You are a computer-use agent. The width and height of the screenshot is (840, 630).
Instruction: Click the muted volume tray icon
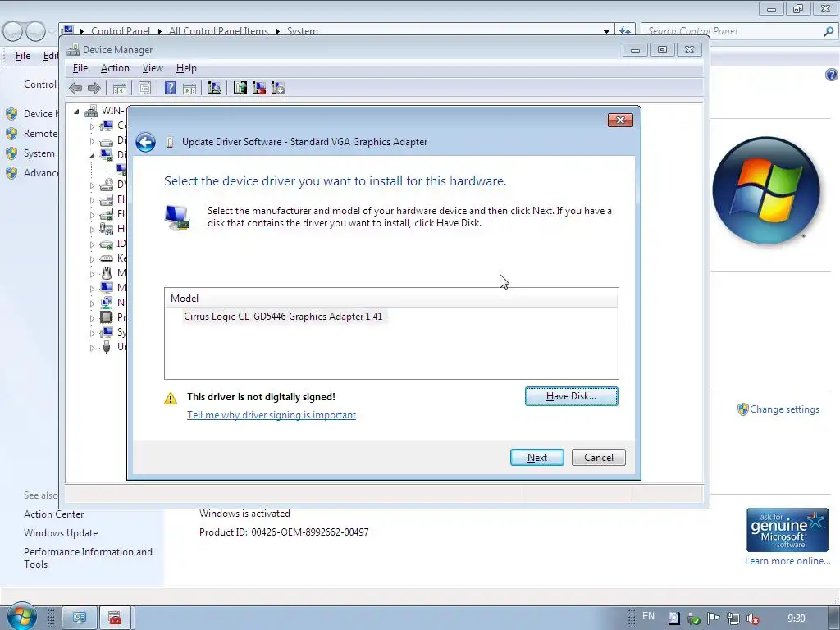pyautogui.click(x=752, y=619)
